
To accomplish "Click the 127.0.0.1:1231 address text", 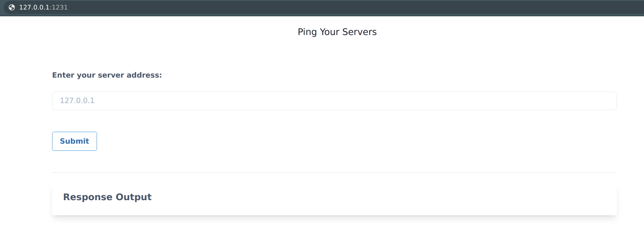I will click(43, 7).
